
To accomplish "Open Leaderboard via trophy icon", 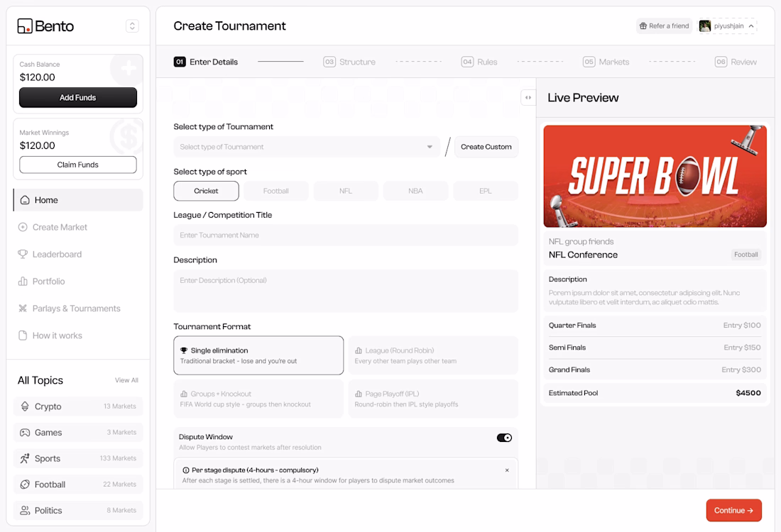I will coord(23,255).
